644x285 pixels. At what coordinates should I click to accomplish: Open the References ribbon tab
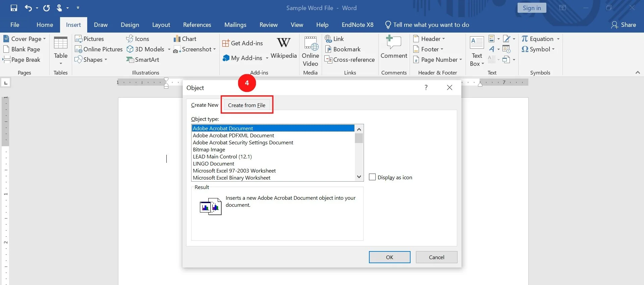point(197,25)
